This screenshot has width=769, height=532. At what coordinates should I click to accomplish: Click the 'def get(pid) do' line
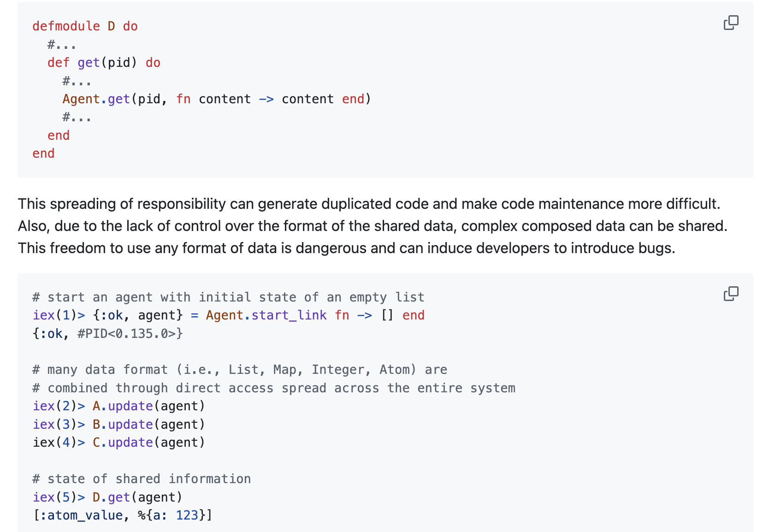[x=104, y=63]
